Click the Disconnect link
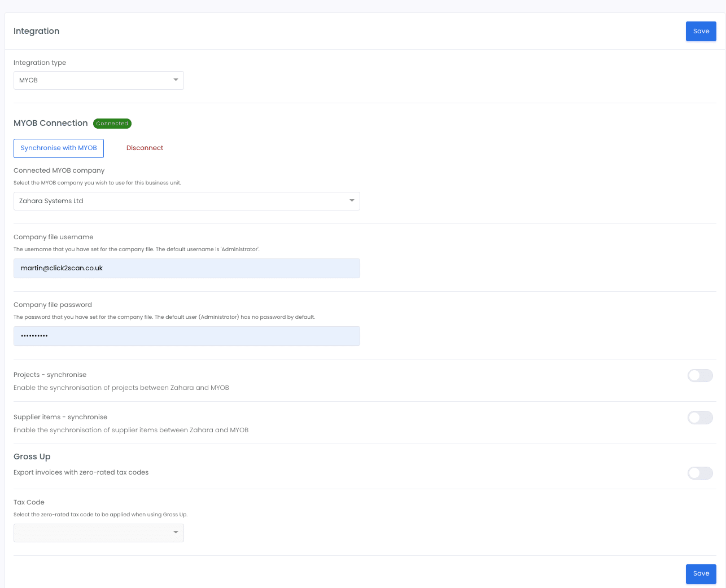 click(x=145, y=148)
